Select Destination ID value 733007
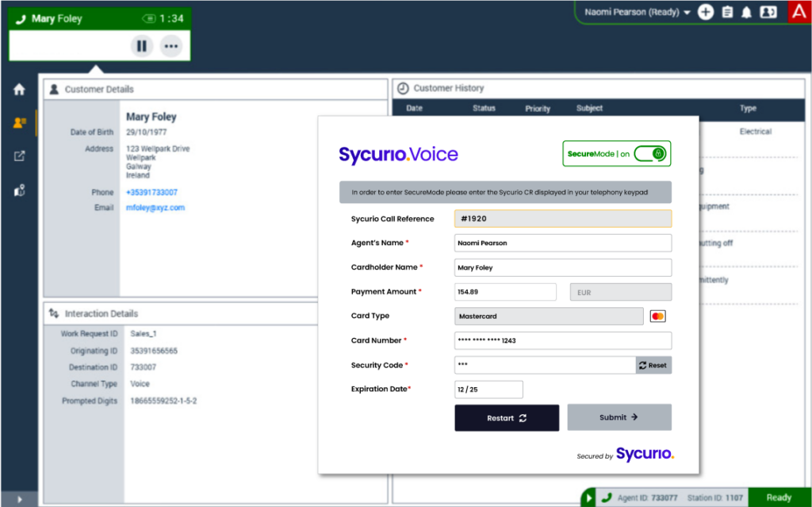Image resolution: width=812 pixels, height=507 pixels. [x=143, y=367]
